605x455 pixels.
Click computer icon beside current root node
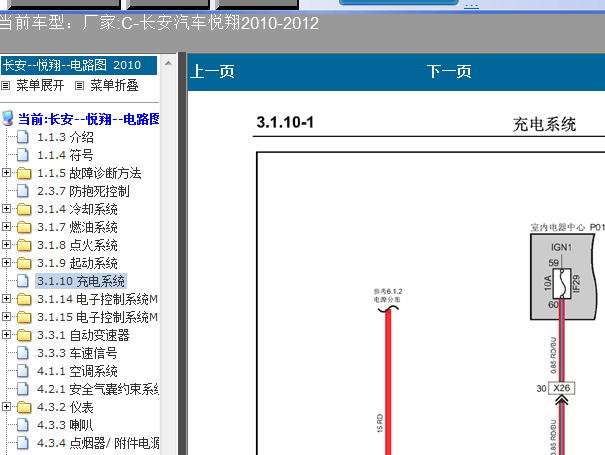[8, 118]
